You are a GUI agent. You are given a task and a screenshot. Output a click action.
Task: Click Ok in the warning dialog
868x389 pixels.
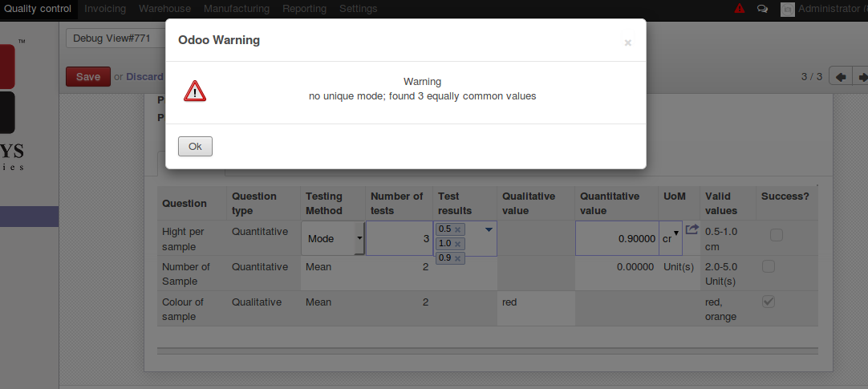point(195,147)
